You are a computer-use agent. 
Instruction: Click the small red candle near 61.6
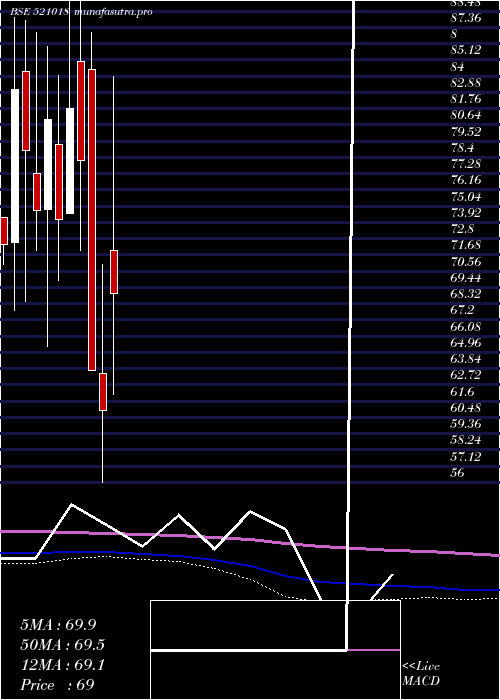coord(103,392)
